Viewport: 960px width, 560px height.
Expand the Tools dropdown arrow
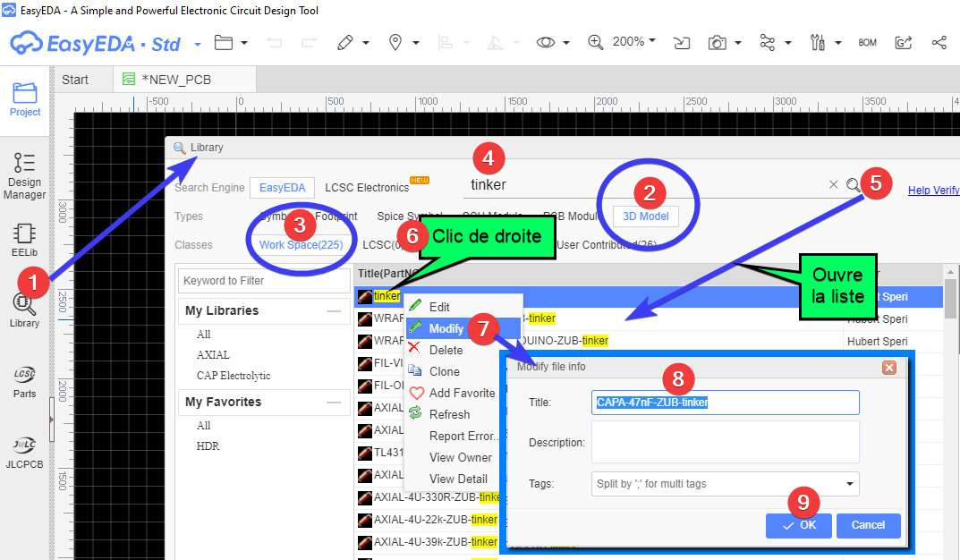coord(838,43)
